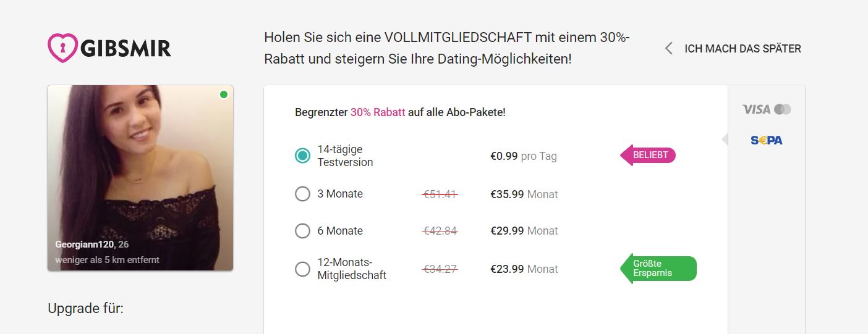Click the GIBSMIR brand name text
The image size is (868, 334).
pos(126,48)
